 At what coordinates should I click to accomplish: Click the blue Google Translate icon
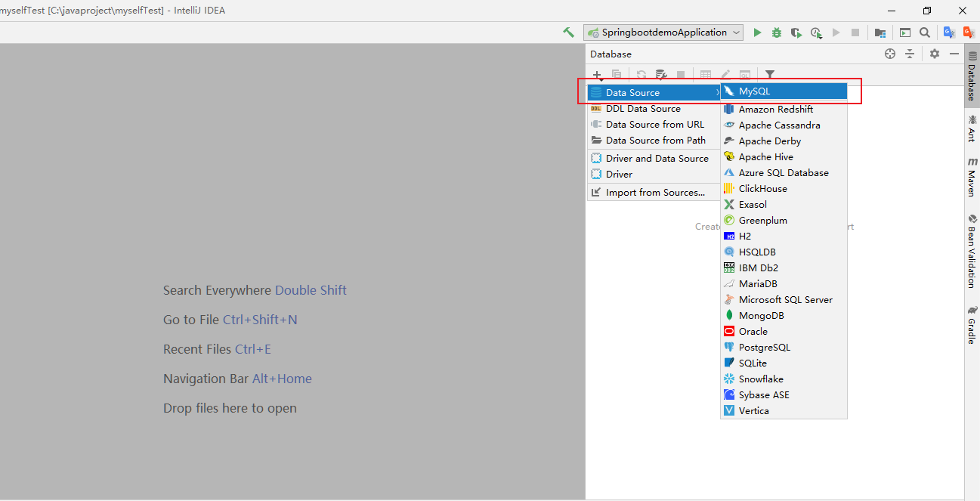pos(949,32)
